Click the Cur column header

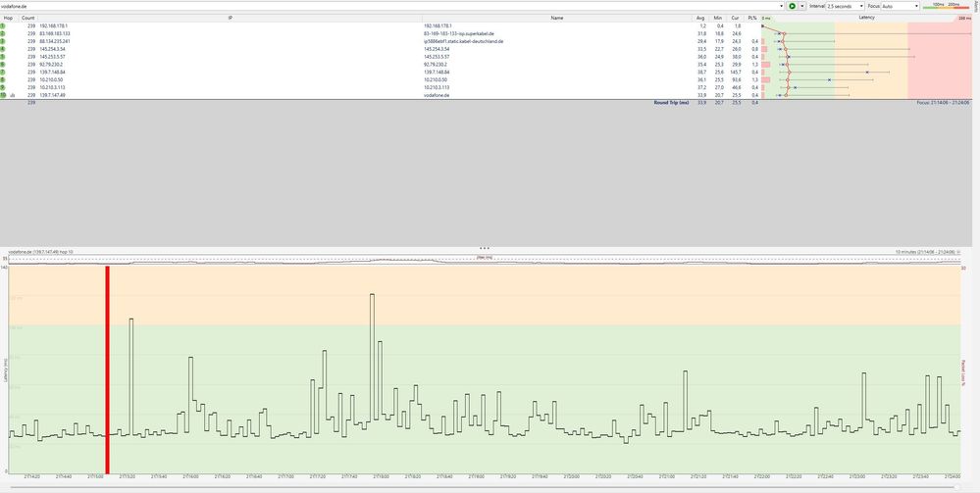click(737, 18)
